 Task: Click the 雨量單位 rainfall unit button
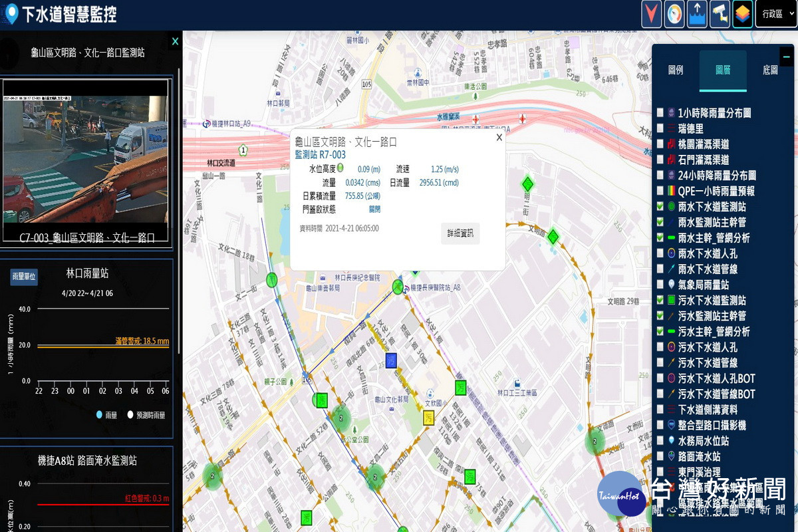click(x=24, y=277)
